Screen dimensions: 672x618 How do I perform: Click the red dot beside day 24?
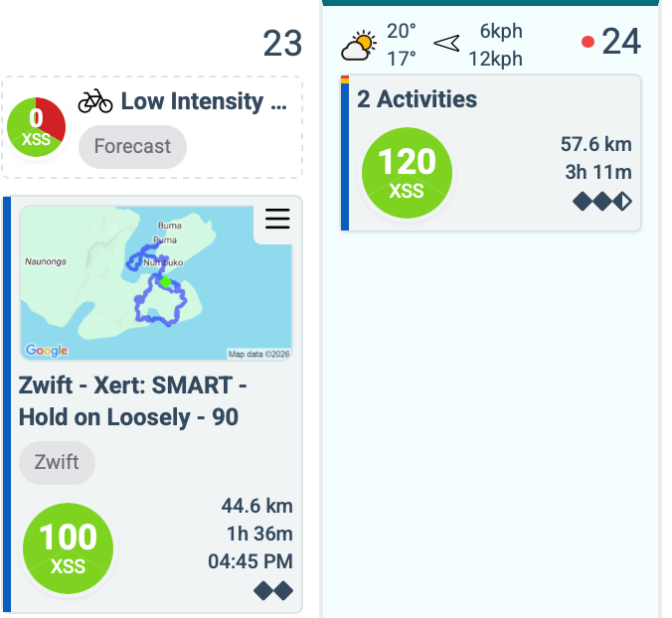coord(588,42)
